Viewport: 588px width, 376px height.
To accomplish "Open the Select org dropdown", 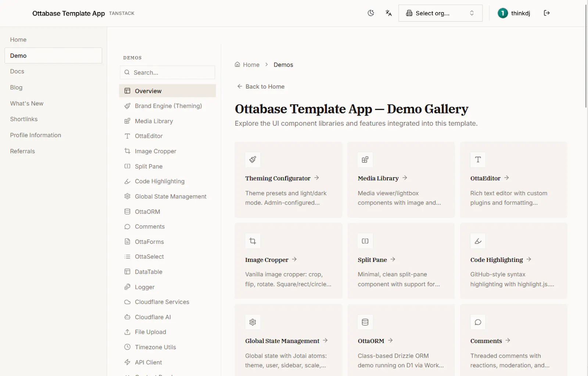I will [440, 13].
